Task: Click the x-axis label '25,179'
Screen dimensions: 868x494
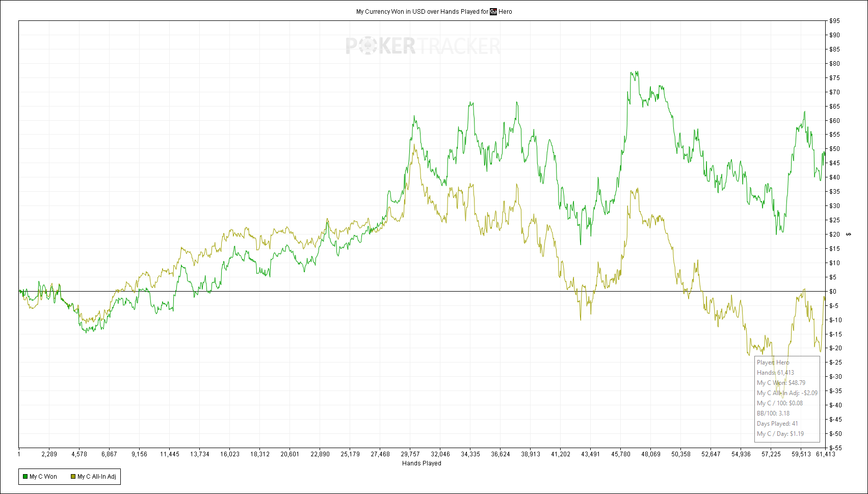Action: (x=350, y=454)
